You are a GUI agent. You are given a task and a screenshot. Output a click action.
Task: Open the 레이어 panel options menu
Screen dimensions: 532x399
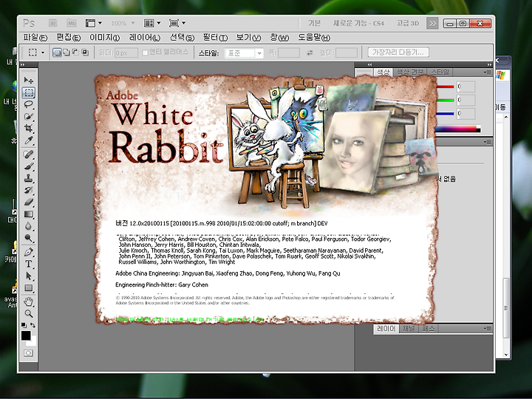coord(488,328)
